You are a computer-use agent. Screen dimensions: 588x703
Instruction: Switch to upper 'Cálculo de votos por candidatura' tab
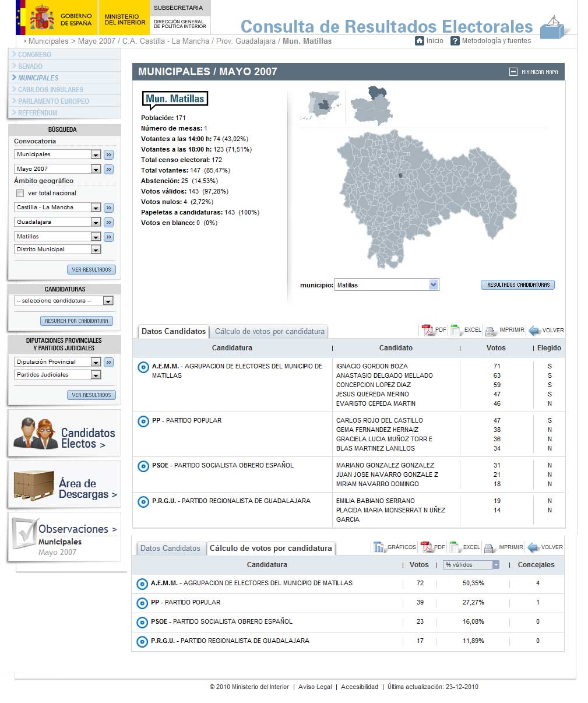pyautogui.click(x=269, y=331)
